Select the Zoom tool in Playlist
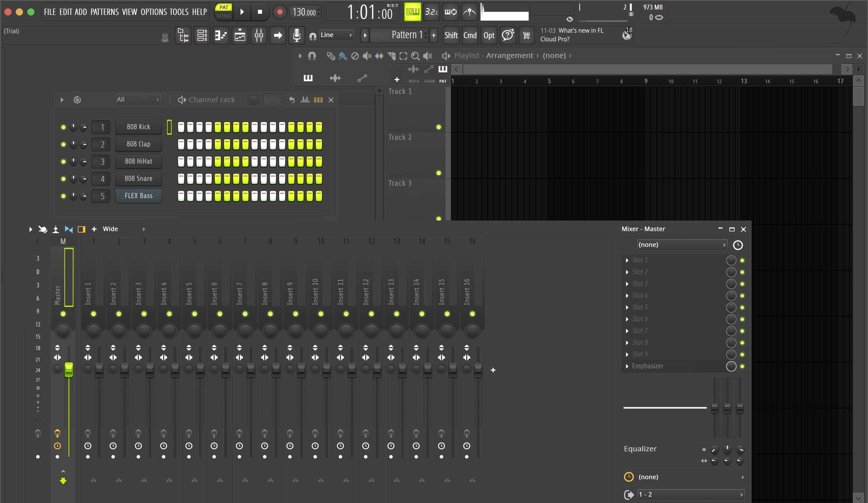 pos(415,56)
